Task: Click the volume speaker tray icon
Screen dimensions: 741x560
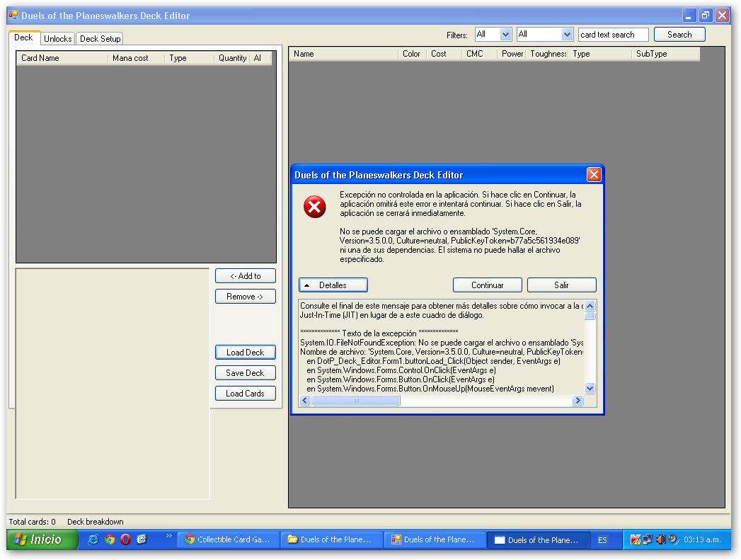Action: 660,539
